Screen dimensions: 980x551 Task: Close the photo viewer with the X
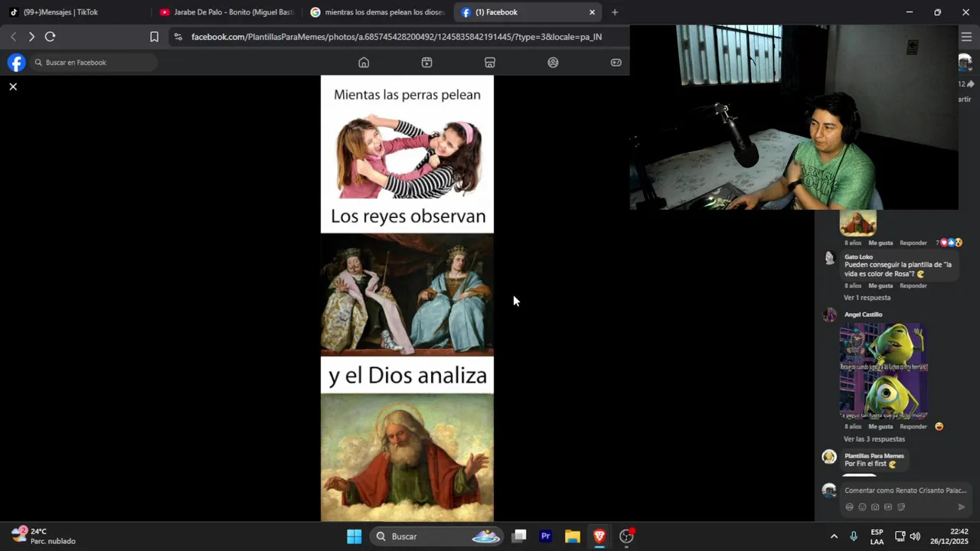13,86
